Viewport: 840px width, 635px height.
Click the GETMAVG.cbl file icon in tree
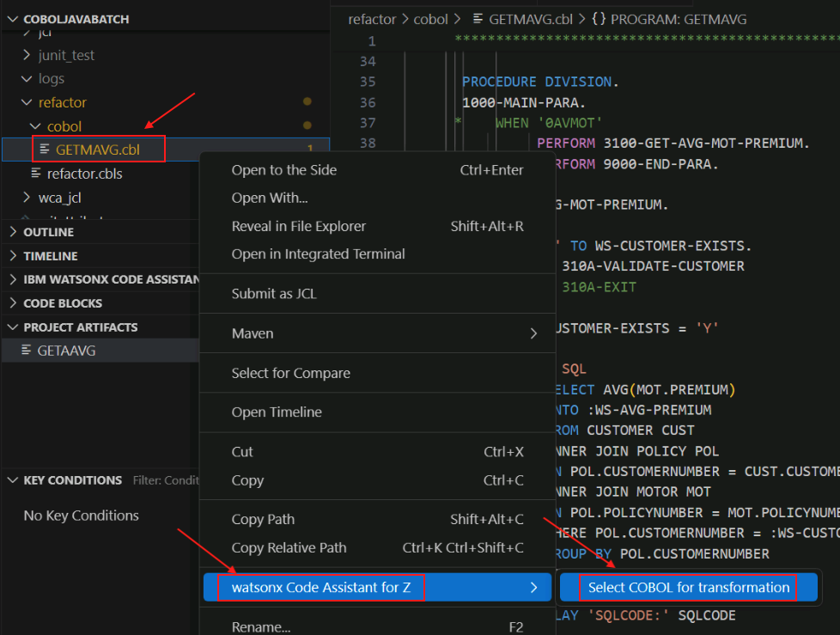pos(45,149)
